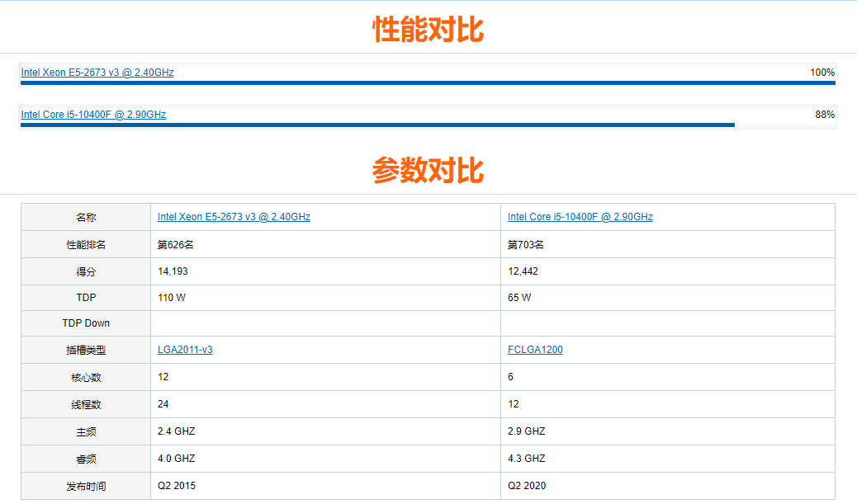Click the 4.3 GHZ turbo frequency value

pyautogui.click(x=526, y=459)
